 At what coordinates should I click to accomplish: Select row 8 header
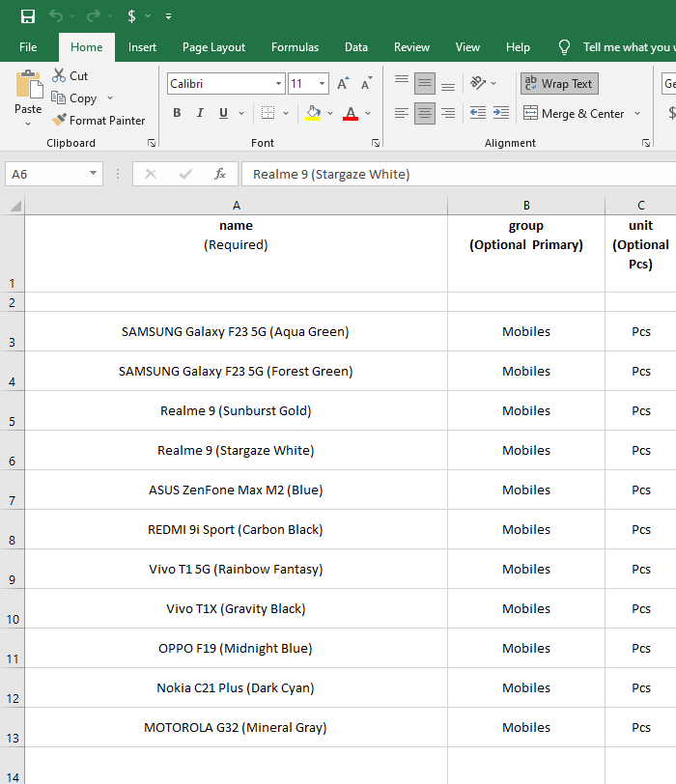12,529
